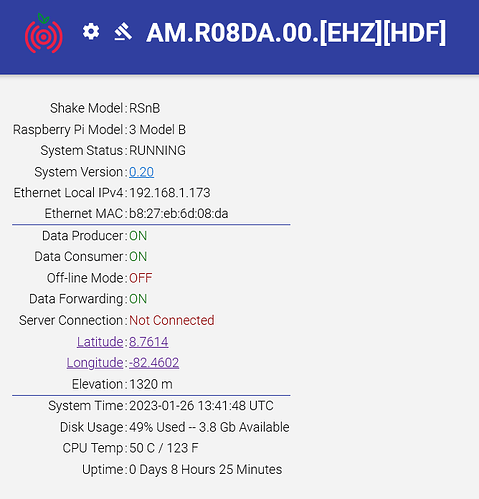Open the settings gear icon

91,32
